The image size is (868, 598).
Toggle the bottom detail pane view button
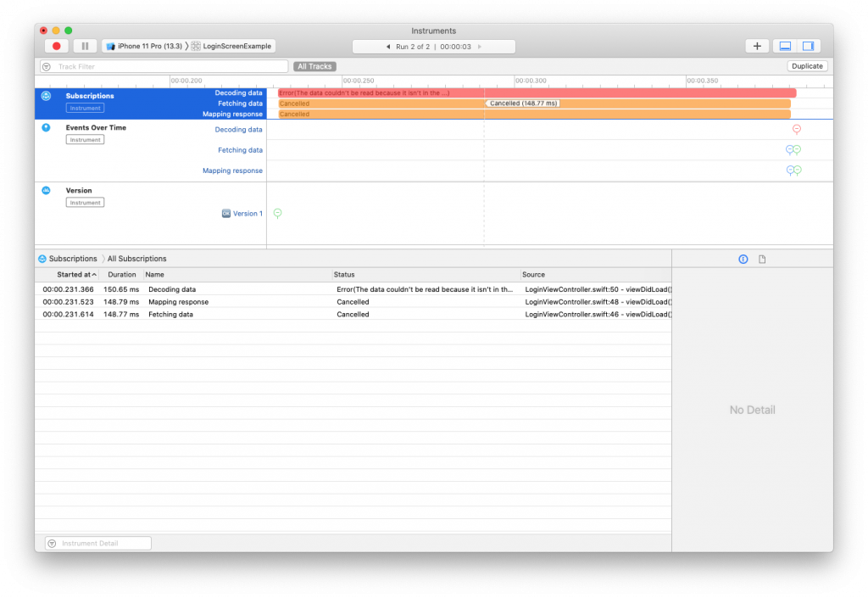pos(785,46)
